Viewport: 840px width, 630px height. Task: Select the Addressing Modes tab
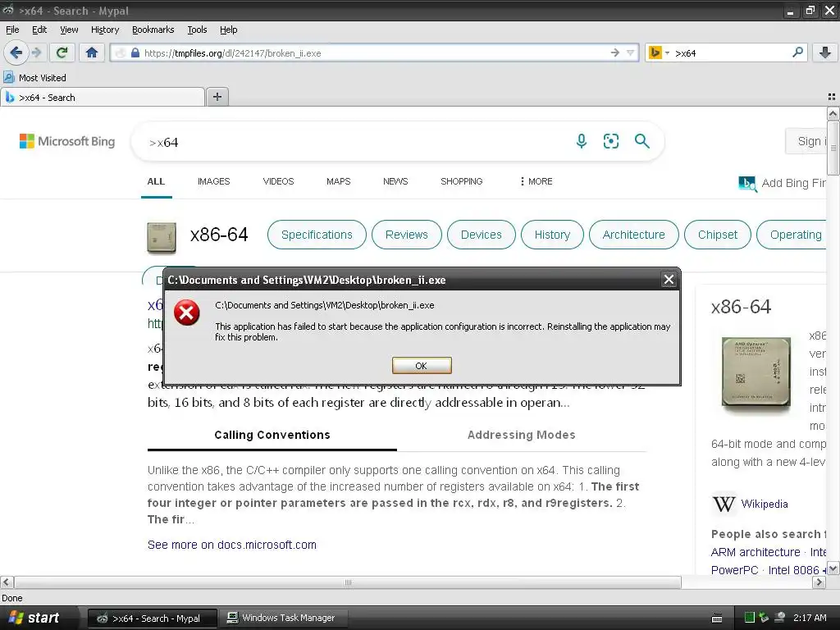click(x=521, y=435)
